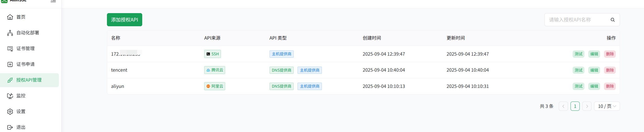Click the monitoring screen icon
This screenshot has height=132, width=644.
click(x=10, y=96)
